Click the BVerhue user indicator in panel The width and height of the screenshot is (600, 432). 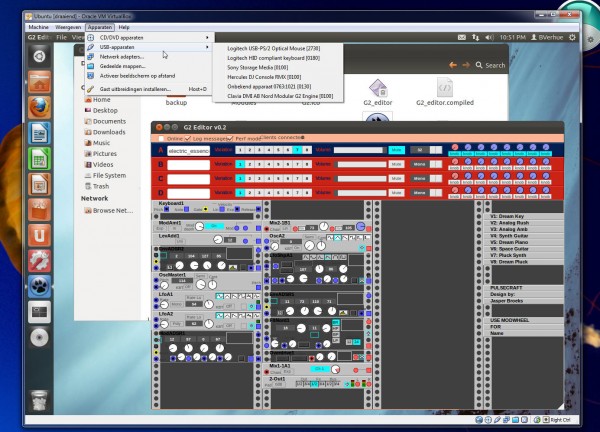tap(547, 37)
